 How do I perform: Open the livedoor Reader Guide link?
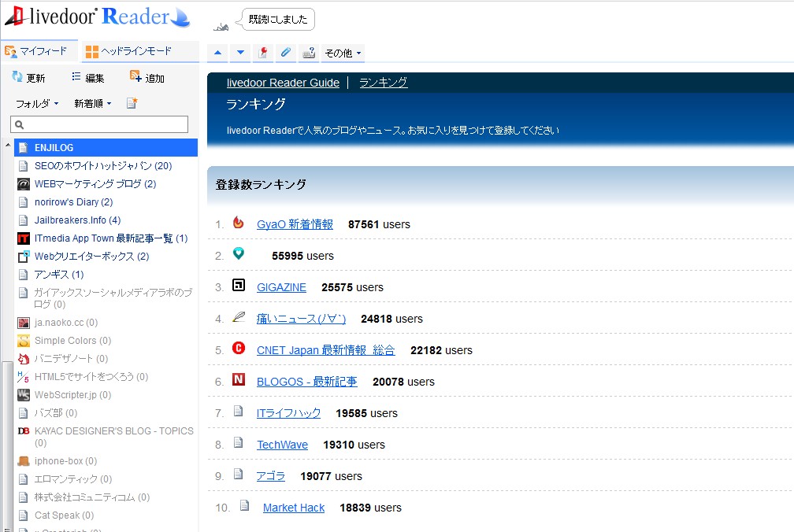click(283, 83)
